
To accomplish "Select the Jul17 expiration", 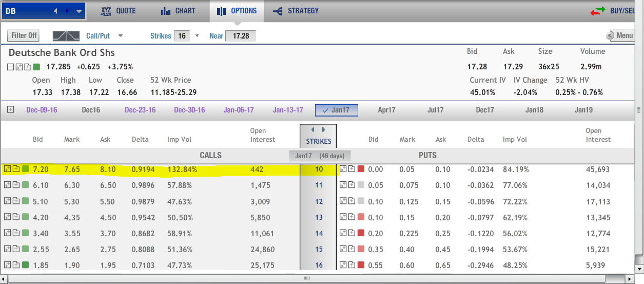I will click(x=435, y=110).
